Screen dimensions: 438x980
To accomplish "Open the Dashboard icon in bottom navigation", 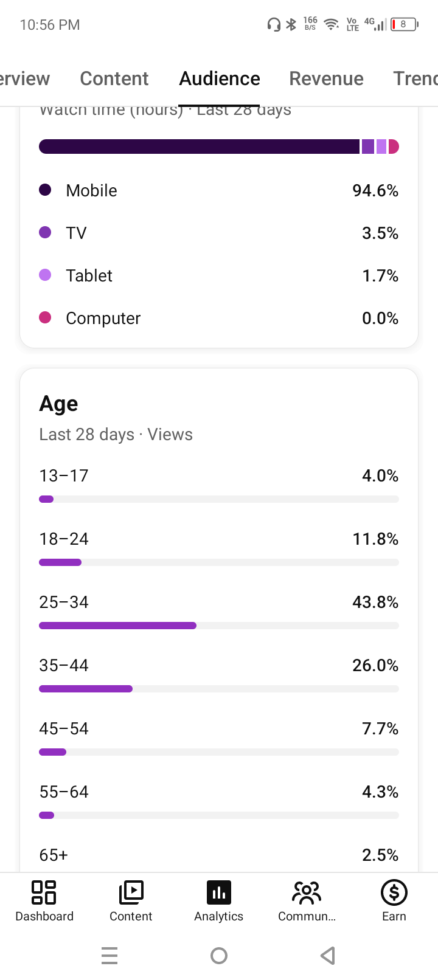I will tap(44, 892).
